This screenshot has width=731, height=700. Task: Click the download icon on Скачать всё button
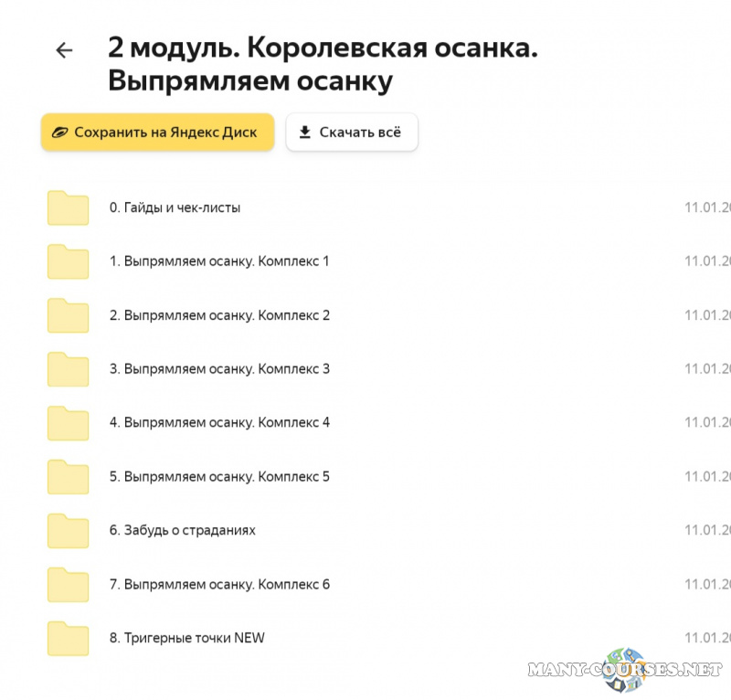[x=304, y=132]
